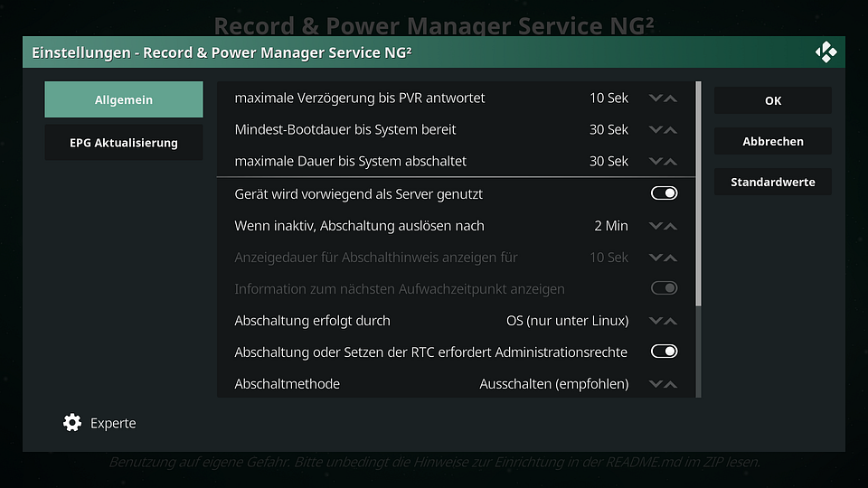868x488 pixels.
Task: Open the Allgemein settings category
Action: point(124,99)
